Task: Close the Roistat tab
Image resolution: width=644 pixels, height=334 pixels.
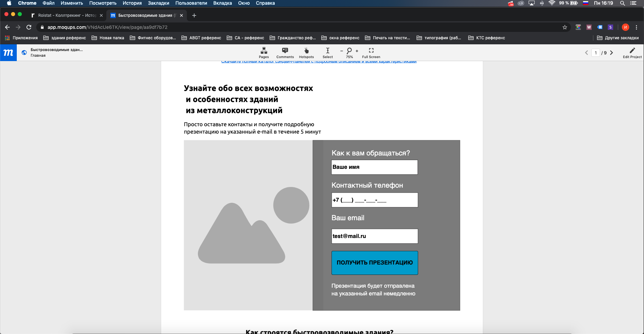Action: coord(101,15)
